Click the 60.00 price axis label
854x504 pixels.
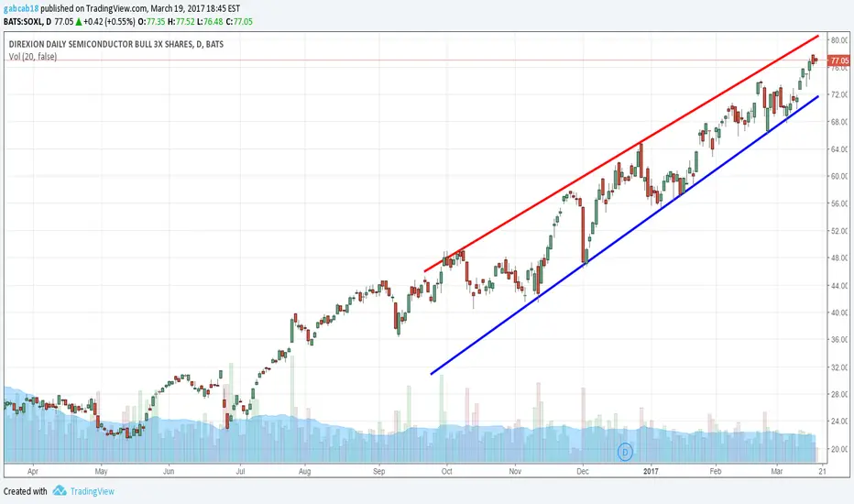(840, 177)
